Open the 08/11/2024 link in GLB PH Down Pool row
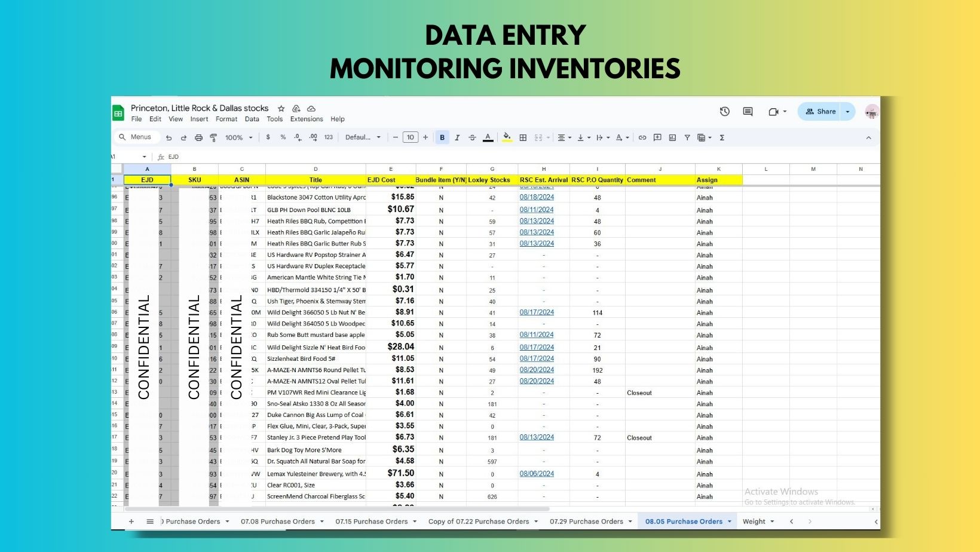This screenshot has width=980, height=552. [x=537, y=210]
